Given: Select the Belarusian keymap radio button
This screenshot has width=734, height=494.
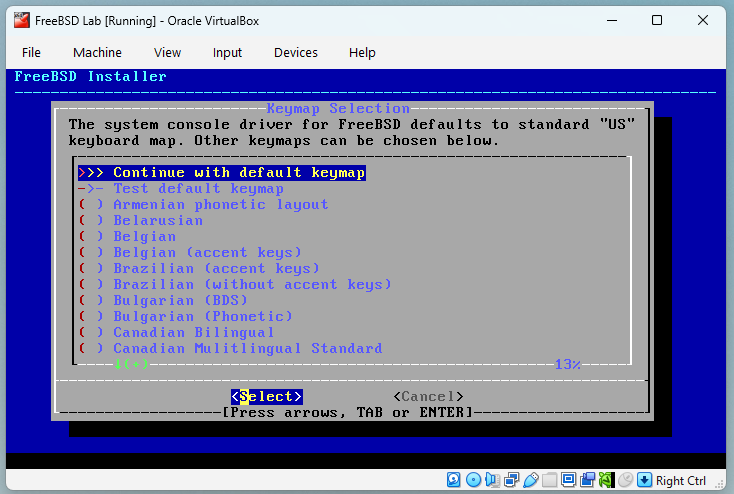Looking at the screenshot, I should [x=91, y=221].
